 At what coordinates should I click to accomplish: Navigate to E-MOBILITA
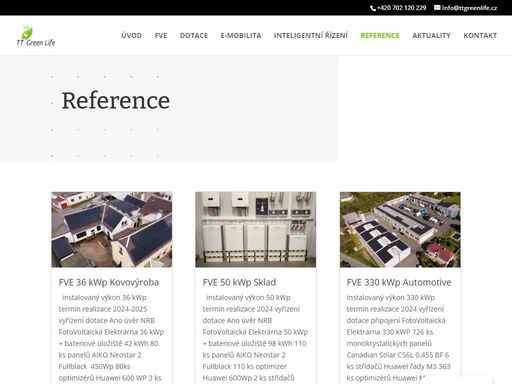point(241,35)
